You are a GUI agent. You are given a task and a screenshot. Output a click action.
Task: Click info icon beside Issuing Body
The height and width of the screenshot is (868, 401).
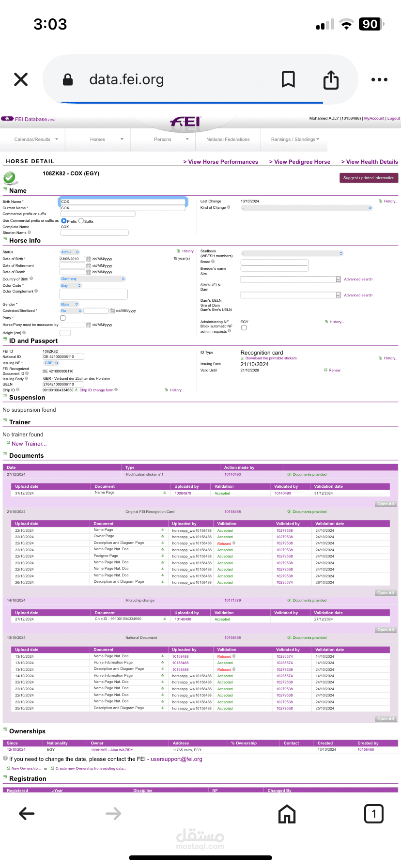tap(27, 379)
